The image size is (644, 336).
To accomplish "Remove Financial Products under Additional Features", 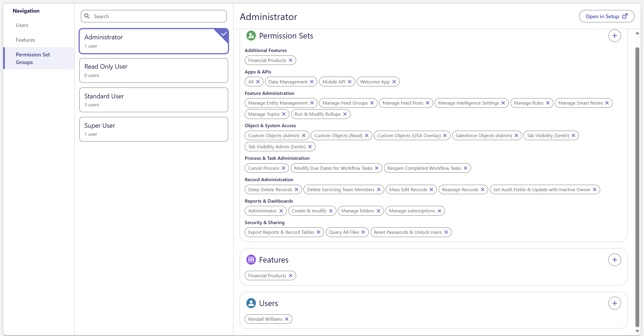I will tap(291, 60).
